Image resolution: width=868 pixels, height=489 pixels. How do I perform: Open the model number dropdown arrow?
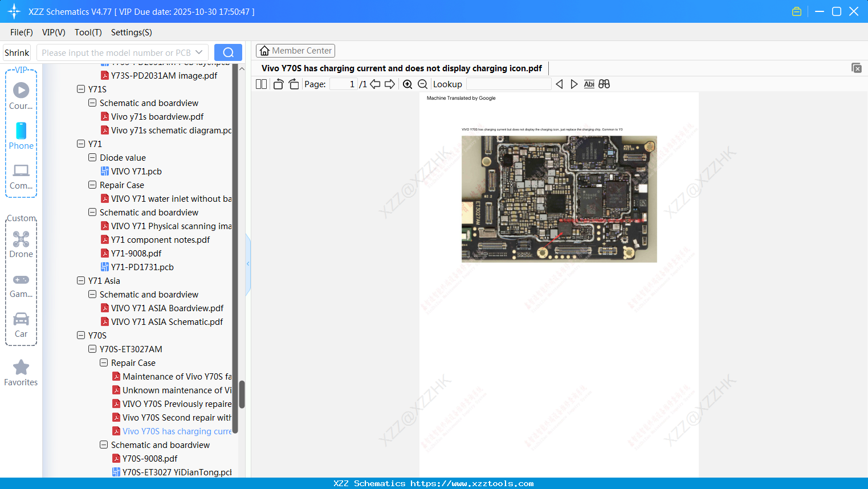[x=199, y=52]
